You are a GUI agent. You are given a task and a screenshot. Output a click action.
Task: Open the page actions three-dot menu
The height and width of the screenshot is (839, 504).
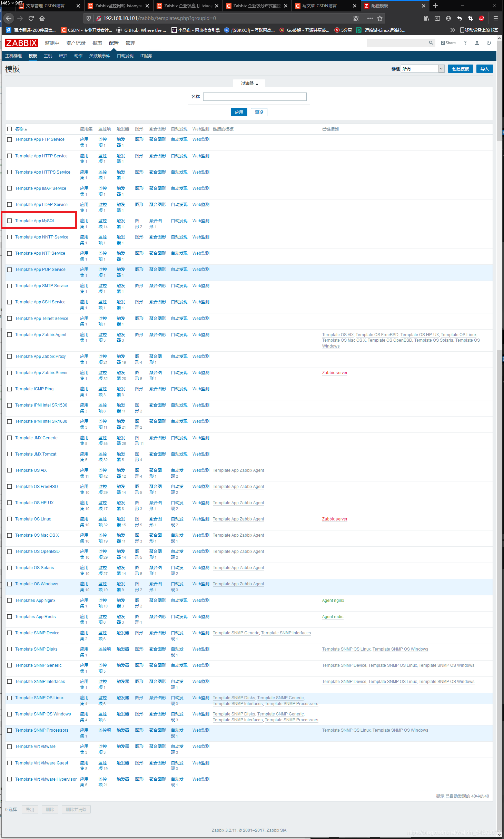[370, 18]
